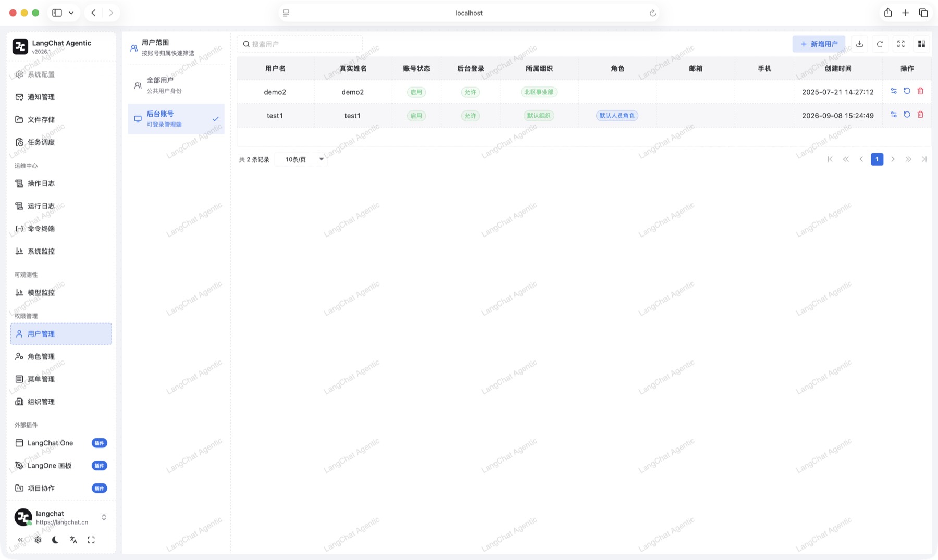
Task: Open the column layout grid icon
Action: (921, 44)
